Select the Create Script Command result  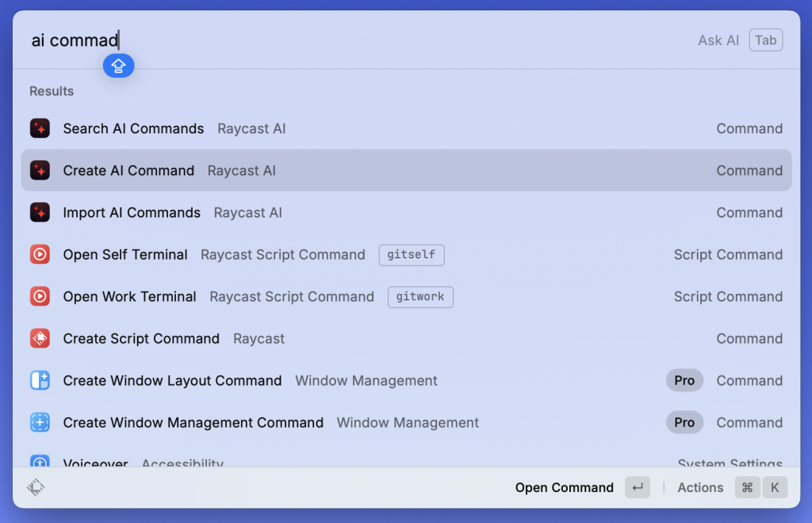coord(407,338)
